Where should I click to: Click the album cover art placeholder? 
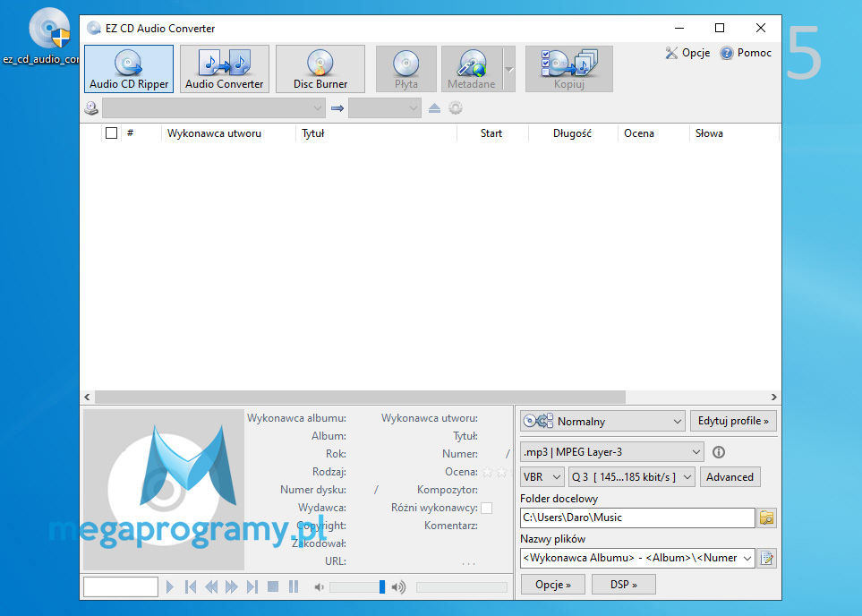pos(164,490)
